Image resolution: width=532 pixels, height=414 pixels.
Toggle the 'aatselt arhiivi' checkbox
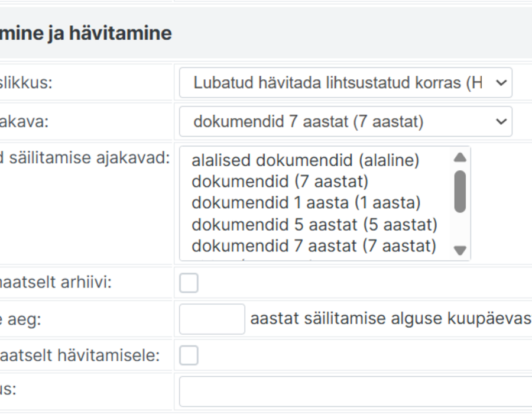[x=189, y=283]
